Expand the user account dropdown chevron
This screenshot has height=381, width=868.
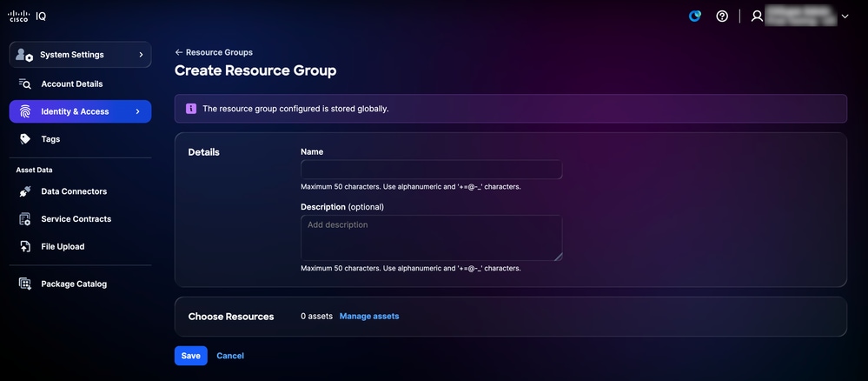coord(845,17)
